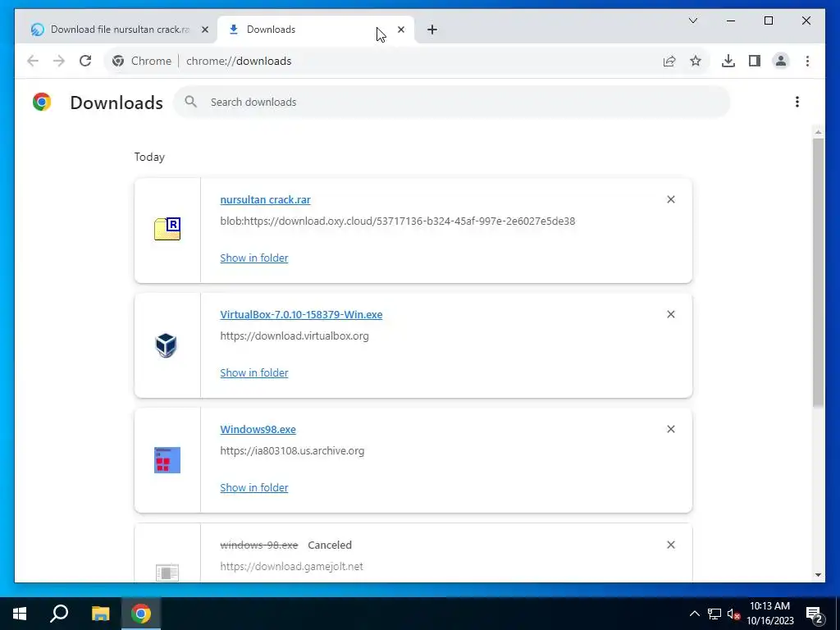This screenshot has height=630, width=840.
Task: Click the taskbar clock showing 10:13 AM
Action: (769, 614)
